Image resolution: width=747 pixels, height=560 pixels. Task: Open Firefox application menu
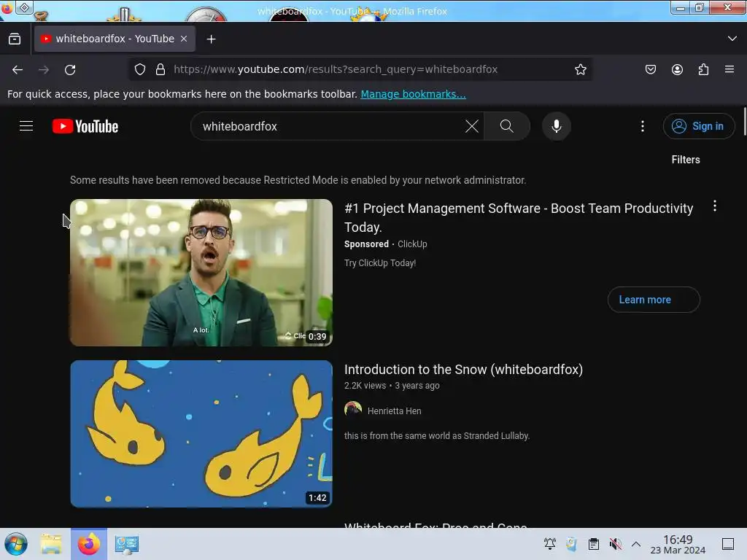[729, 69]
